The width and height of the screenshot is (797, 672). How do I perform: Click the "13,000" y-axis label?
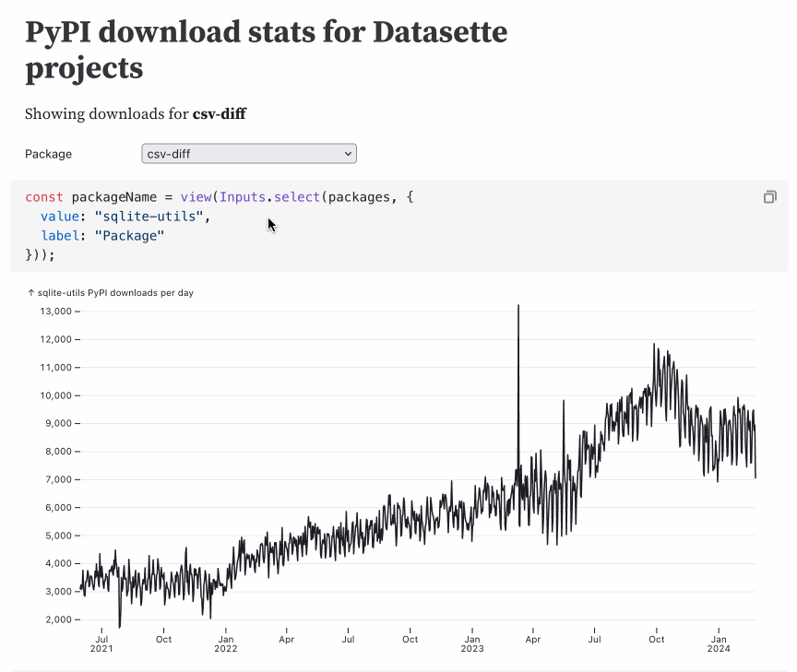click(x=56, y=311)
